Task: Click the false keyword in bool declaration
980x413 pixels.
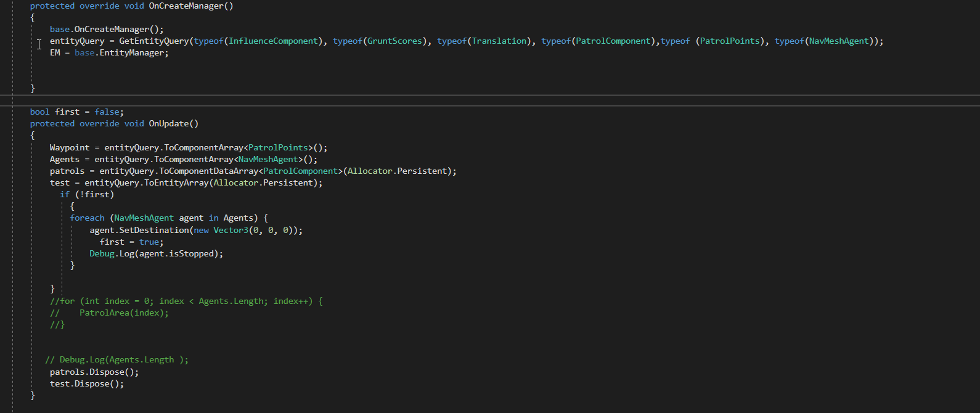Action: 107,112
